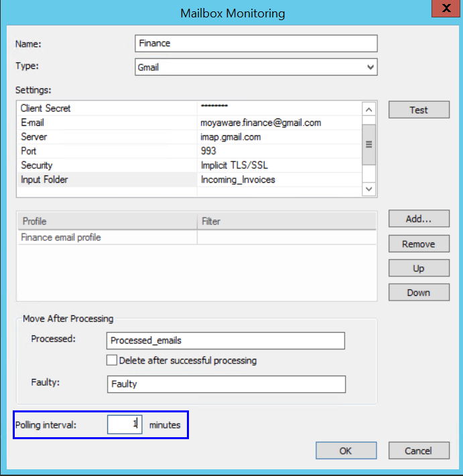Click the Port value 993
Viewport: 463px width, 476px height.
coord(208,151)
